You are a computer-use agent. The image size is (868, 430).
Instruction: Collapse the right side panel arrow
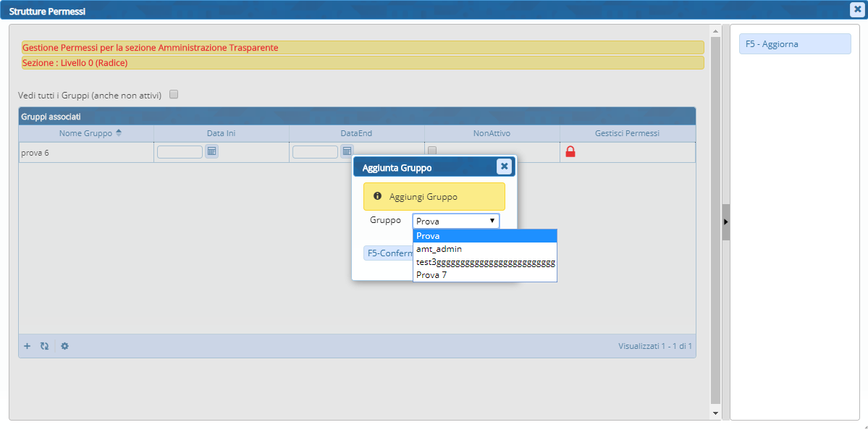point(725,222)
